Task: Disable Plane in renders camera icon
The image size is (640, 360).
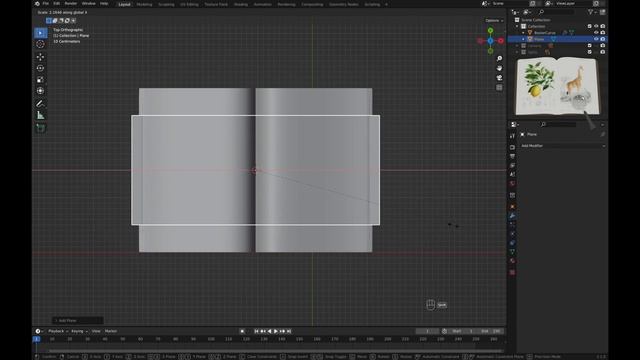Action: 602,39
